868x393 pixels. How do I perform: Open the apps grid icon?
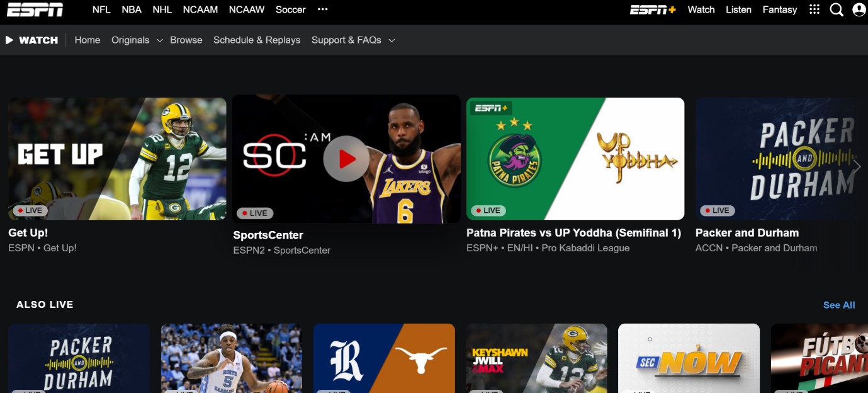coord(814,9)
